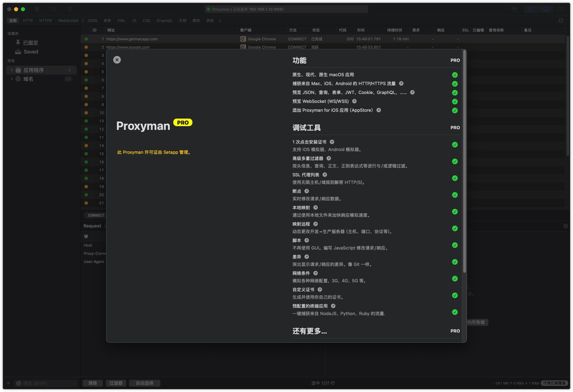The image size is (573, 392).
Task: Open link icon beside 自定义证书
Action: click(320, 289)
